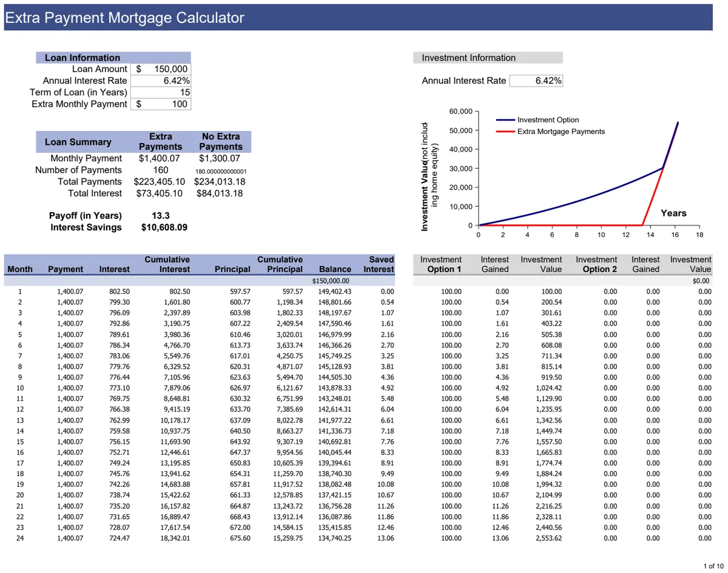Image resolution: width=728 pixels, height=573 pixels.
Task: Click month 5 balance 146,979.99
Action: [x=334, y=335]
